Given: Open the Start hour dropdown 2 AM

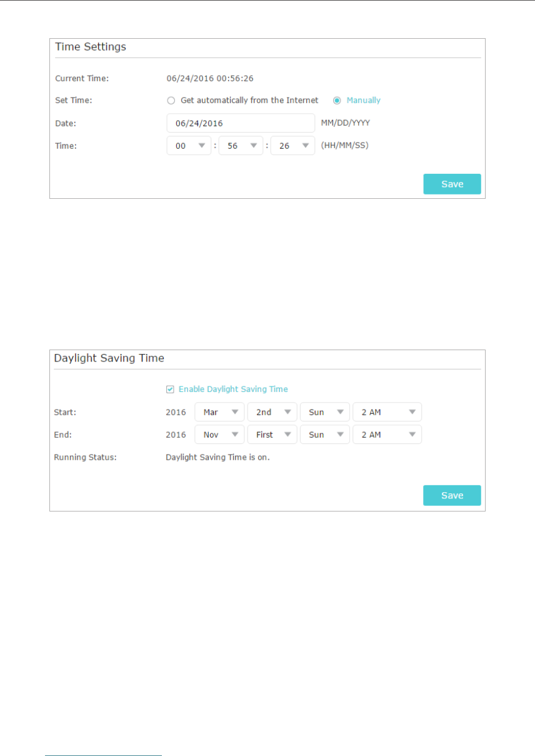Looking at the screenshot, I should (x=387, y=412).
